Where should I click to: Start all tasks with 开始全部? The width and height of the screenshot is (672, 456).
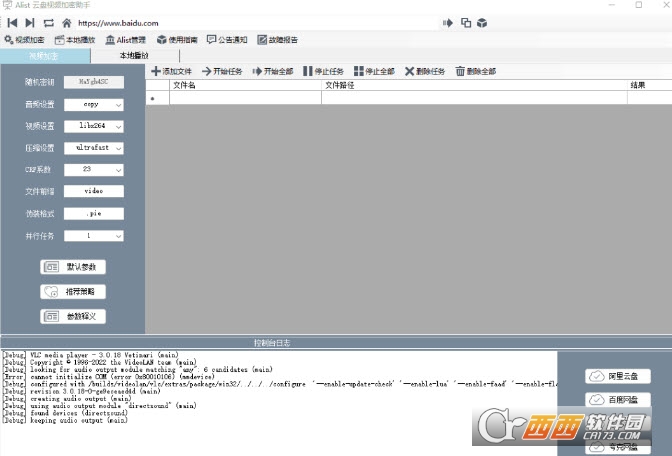pos(273,71)
